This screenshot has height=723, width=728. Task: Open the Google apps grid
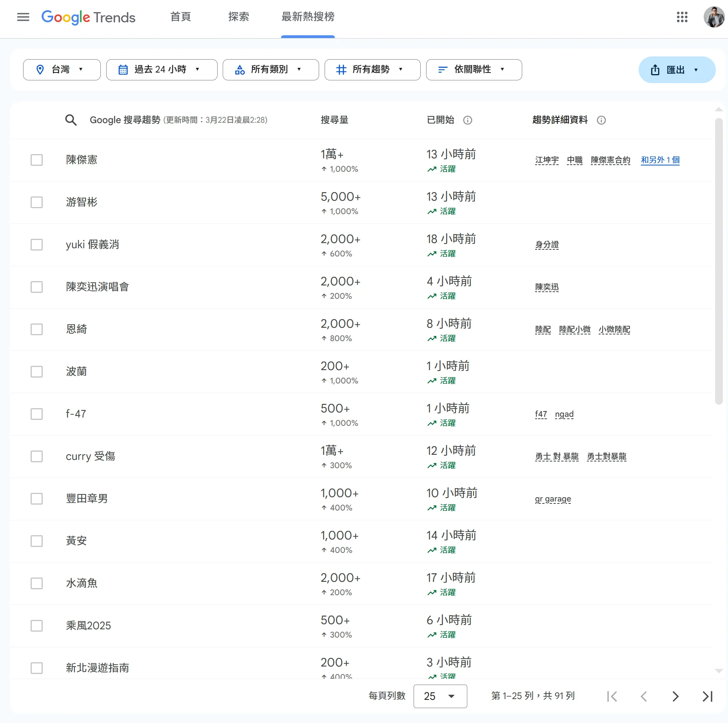click(682, 17)
